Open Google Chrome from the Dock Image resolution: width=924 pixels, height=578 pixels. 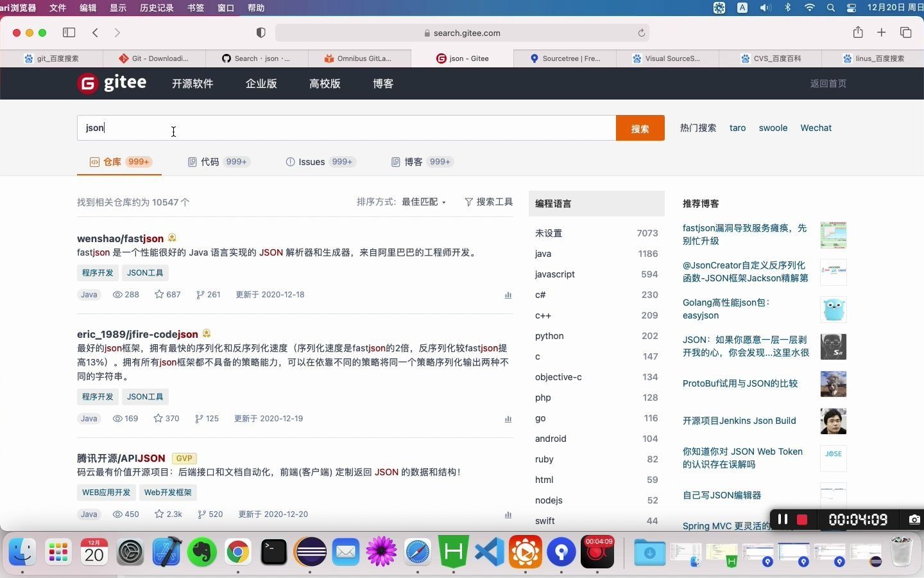(x=238, y=552)
